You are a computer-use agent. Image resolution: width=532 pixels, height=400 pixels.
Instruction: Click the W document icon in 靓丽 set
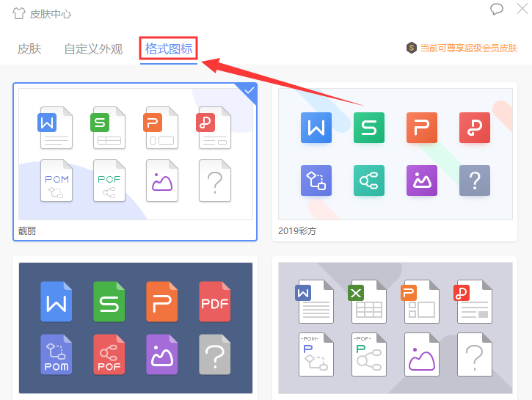[55, 128]
